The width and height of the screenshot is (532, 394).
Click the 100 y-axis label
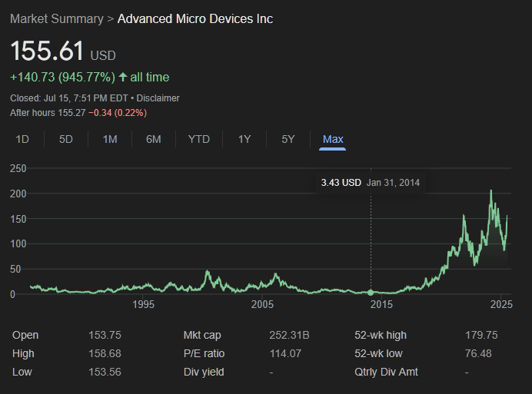point(18,243)
